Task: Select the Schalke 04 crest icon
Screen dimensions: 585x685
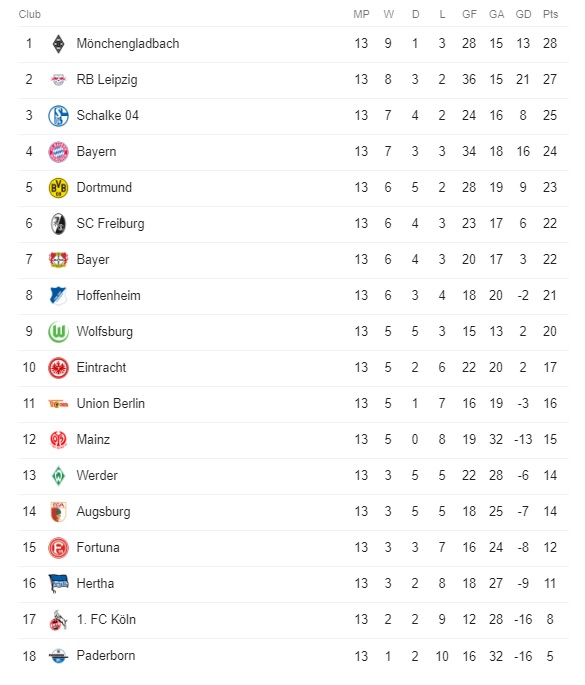Action: 58,116
